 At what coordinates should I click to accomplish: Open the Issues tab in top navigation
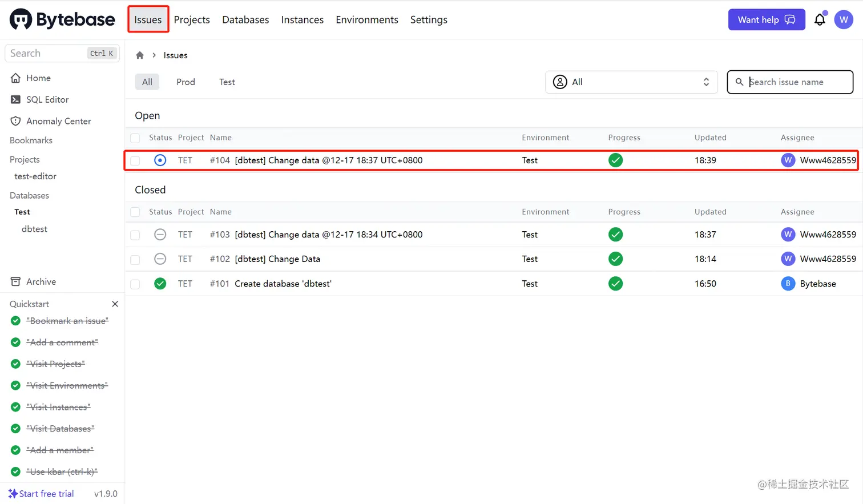[x=148, y=19]
